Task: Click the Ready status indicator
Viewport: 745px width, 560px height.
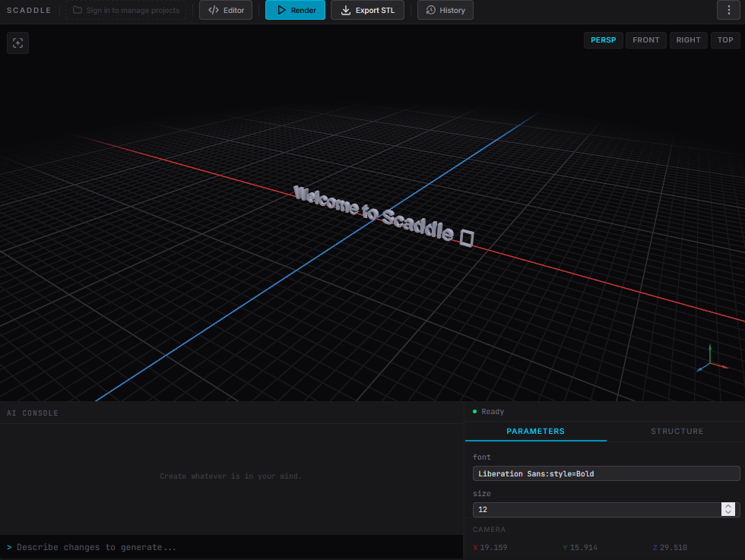Action: click(x=488, y=411)
